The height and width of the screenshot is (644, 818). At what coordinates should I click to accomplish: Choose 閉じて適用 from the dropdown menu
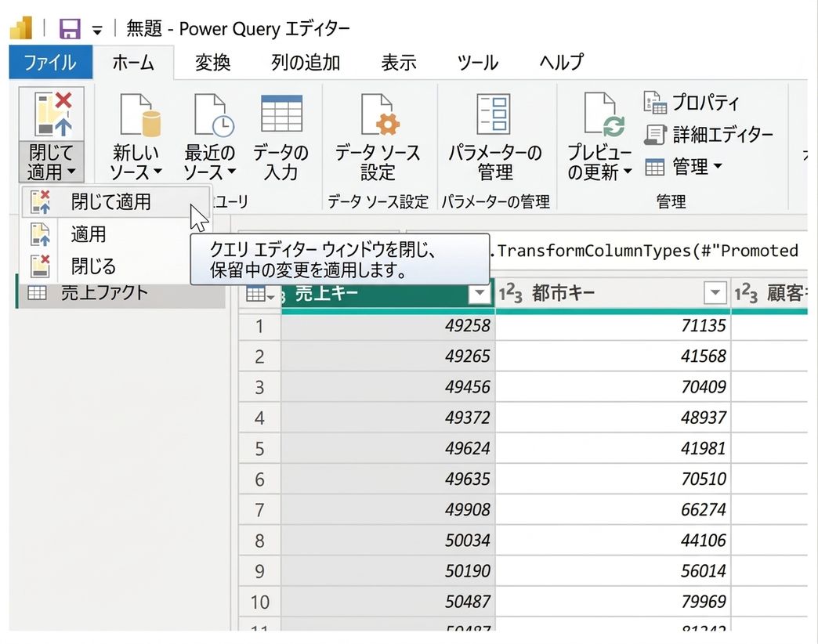114,202
